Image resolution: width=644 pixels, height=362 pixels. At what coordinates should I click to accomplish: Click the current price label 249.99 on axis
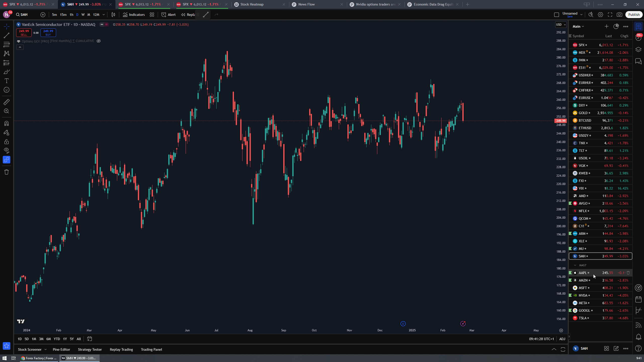pos(561,121)
